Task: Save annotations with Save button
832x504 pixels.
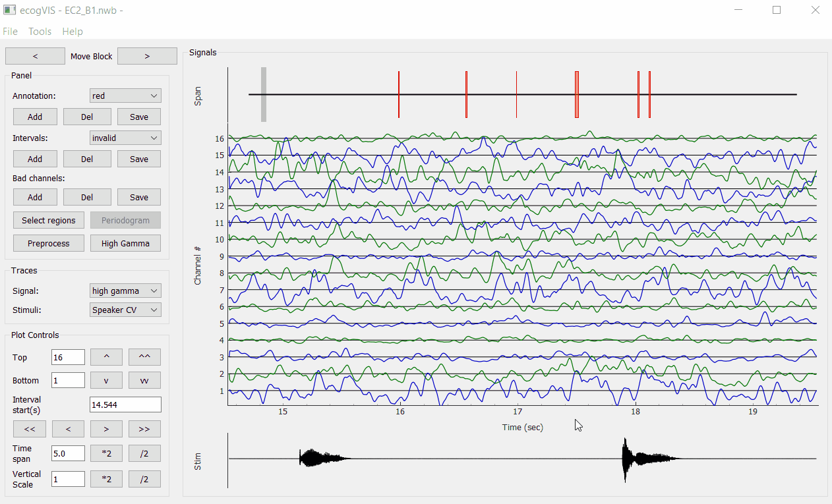Action: [x=139, y=117]
